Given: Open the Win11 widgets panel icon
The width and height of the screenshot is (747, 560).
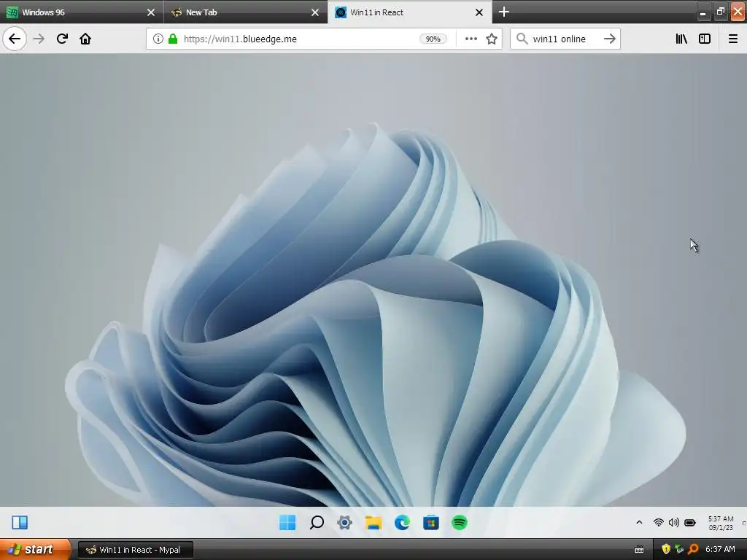Looking at the screenshot, I should click(x=20, y=522).
